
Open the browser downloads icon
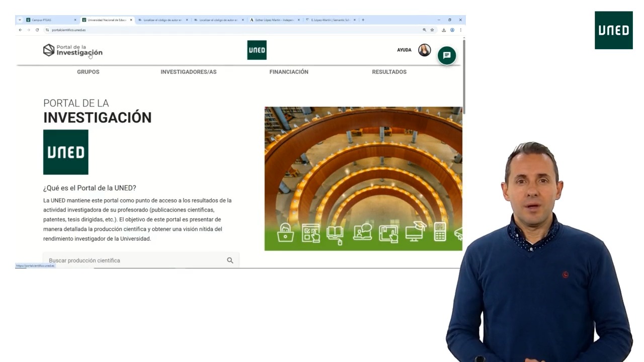pyautogui.click(x=444, y=30)
